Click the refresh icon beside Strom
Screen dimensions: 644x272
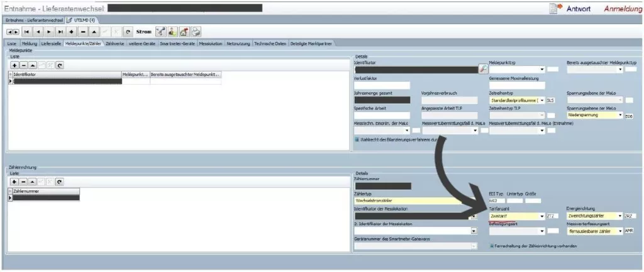click(128, 31)
